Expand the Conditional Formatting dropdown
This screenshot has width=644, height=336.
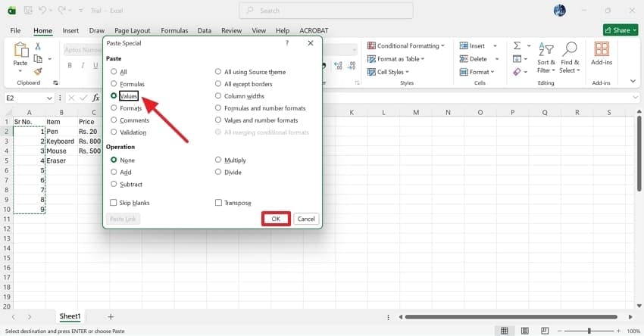(x=442, y=46)
